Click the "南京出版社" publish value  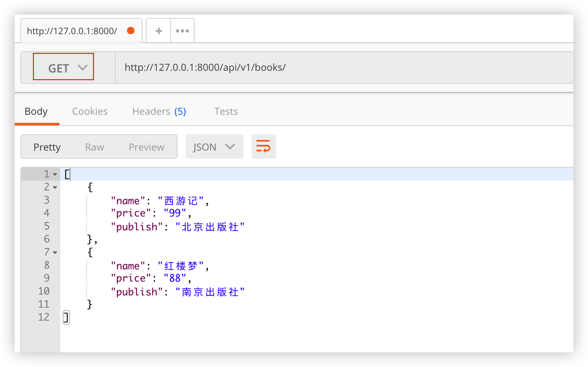pyautogui.click(x=210, y=292)
